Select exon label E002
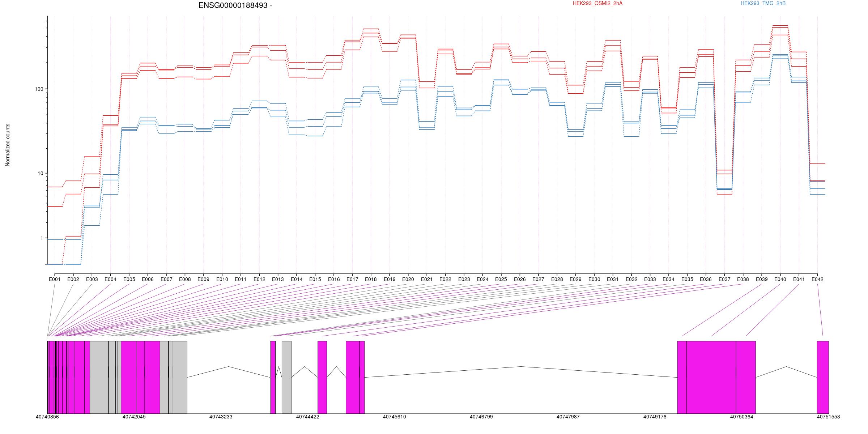868x434 pixels. point(73,279)
